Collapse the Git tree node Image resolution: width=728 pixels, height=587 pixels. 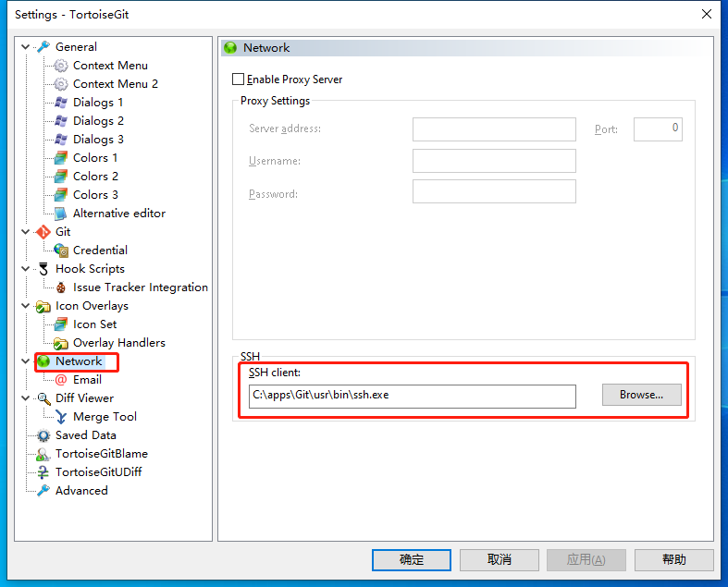[26, 231]
